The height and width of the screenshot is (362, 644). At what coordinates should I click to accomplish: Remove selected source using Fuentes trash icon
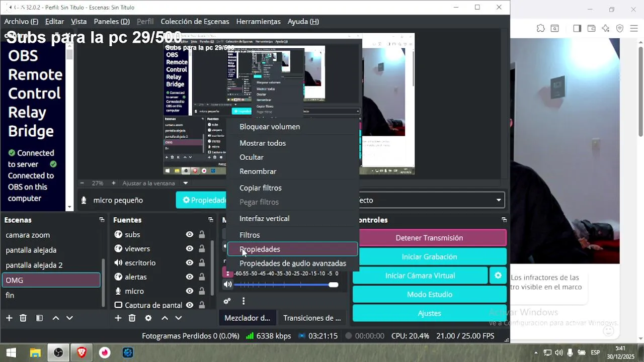132,318
